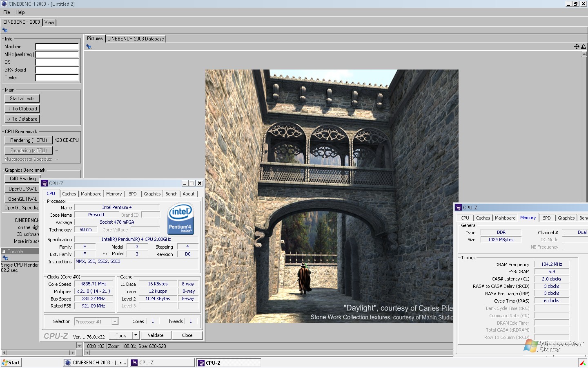The height and width of the screenshot is (368, 588).
Task: Click Rendering (x CPU) benchmark button
Action: tap(29, 150)
